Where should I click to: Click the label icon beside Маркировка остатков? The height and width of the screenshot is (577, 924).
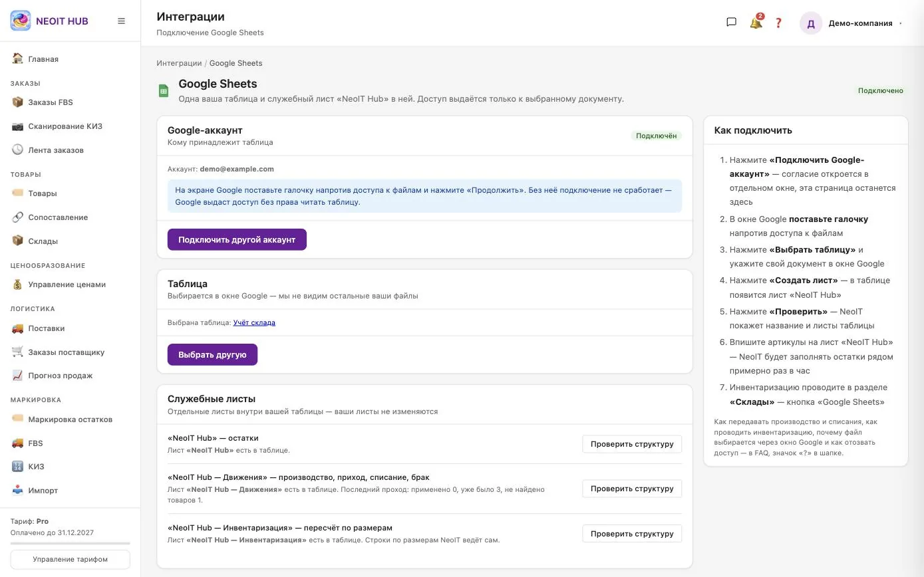click(18, 419)
